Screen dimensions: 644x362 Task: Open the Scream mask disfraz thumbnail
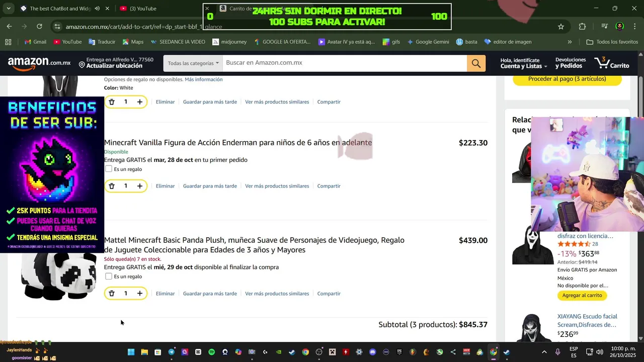(x=533, y=245)
